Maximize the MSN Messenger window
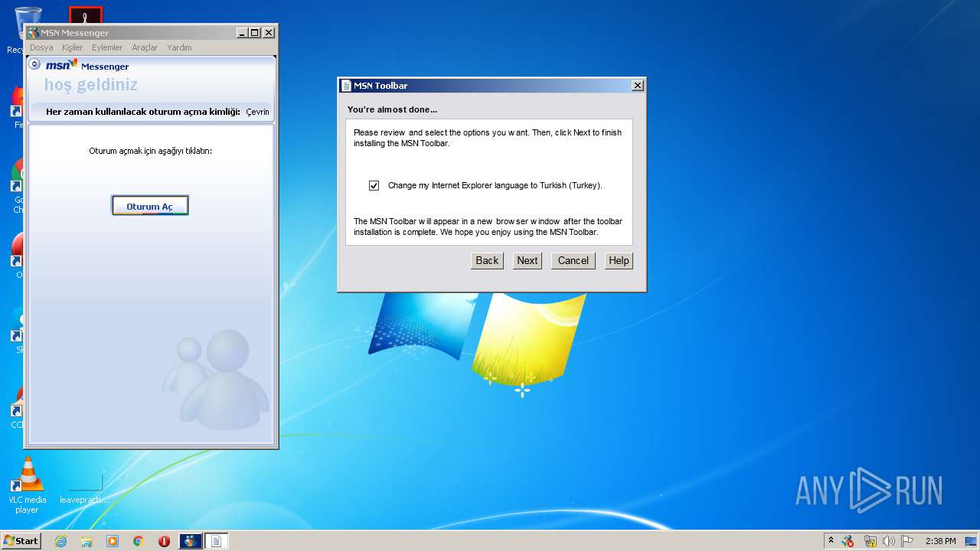 (255, 33)
